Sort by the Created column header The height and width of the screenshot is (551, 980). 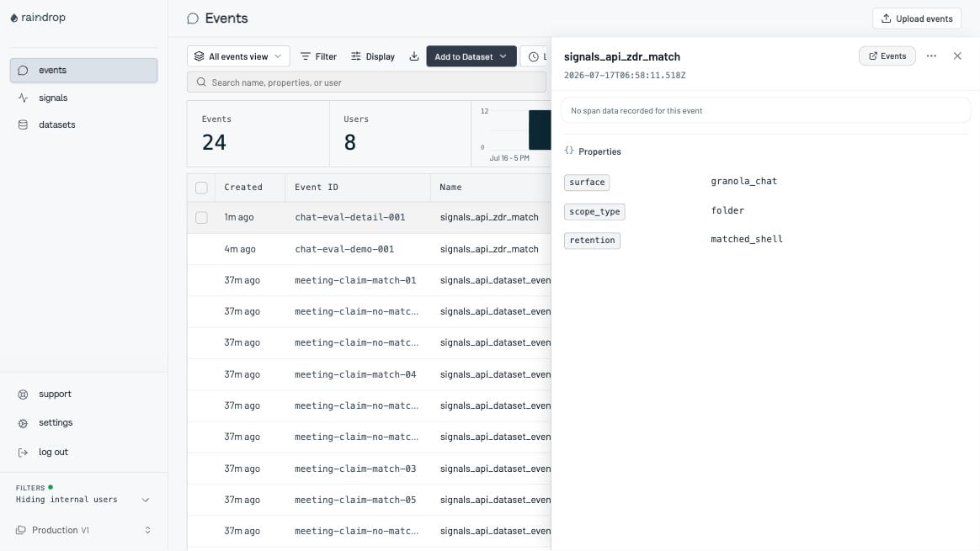[243, 187]
